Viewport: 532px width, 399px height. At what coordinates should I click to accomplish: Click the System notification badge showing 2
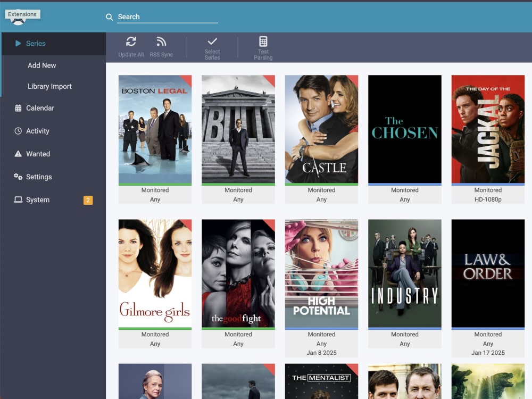click(x=88, y=200)
